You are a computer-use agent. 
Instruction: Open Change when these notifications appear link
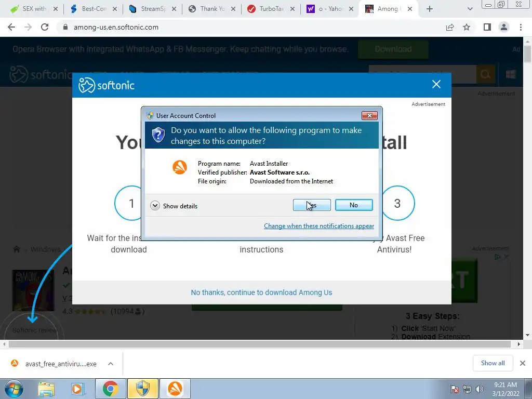point(319,226)
